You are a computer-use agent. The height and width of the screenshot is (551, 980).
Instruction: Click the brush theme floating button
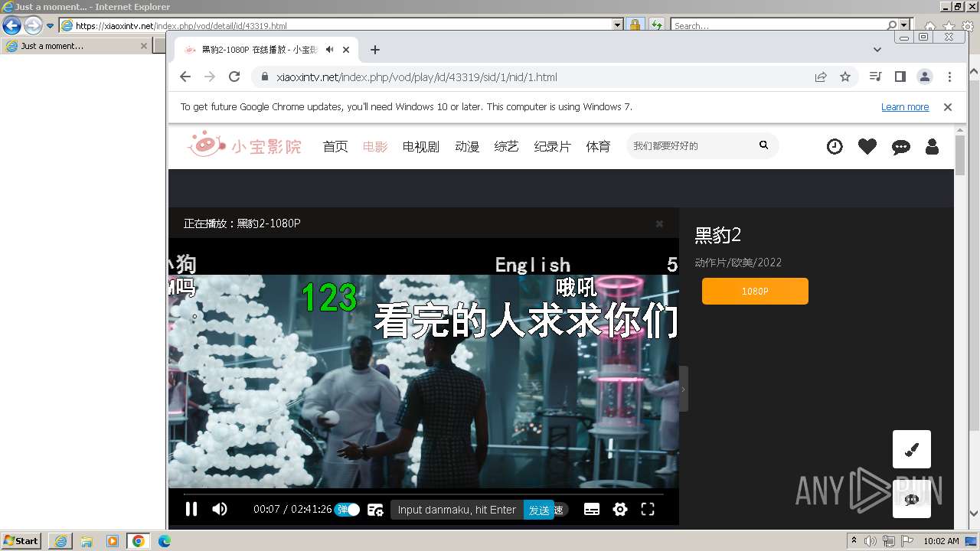coord(912,449)
